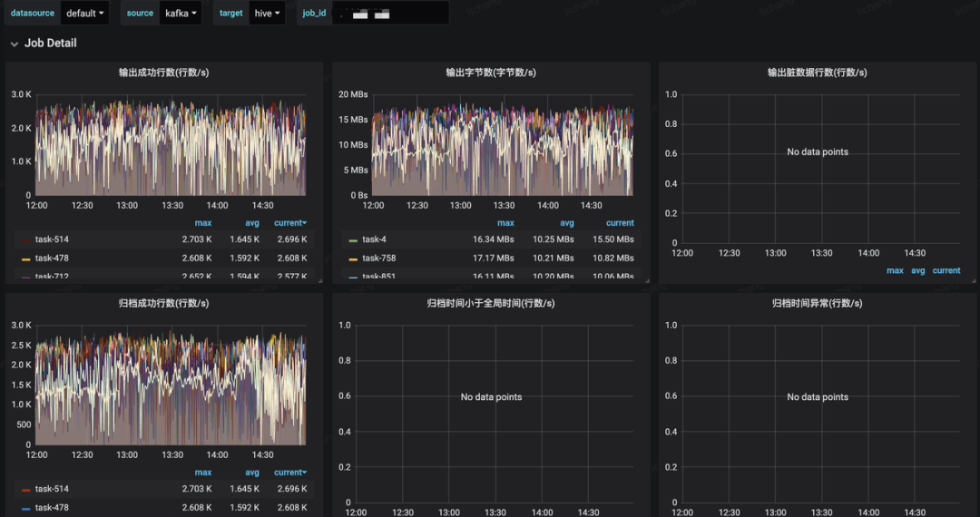The width and height of the screenshot is (980, 517).
Task: Toggle task-514 series in 输出成功行数 legend
Action: 52,239
